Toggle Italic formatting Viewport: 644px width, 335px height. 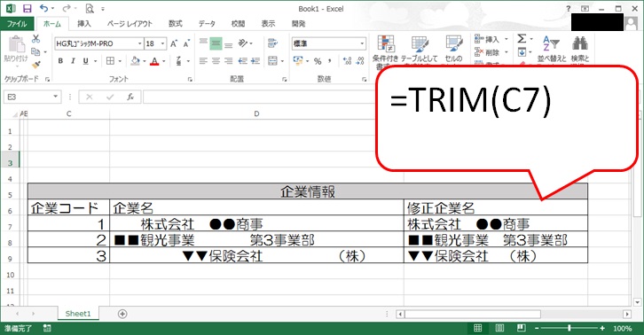click(x=73, y=61)
